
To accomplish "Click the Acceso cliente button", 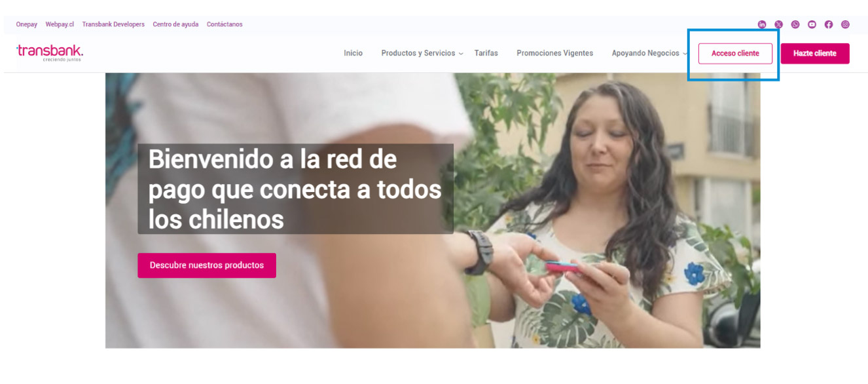I will click(x=735, y=53).
